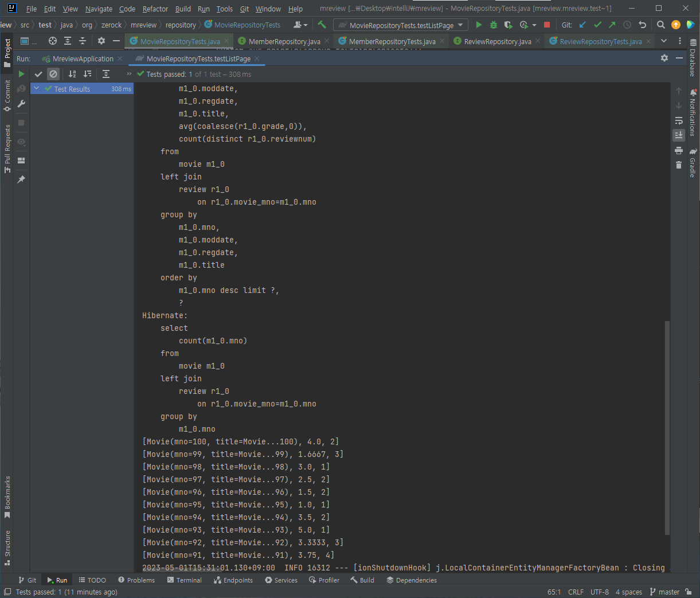
Task: Open Services tool window
Action: [281, 580]
